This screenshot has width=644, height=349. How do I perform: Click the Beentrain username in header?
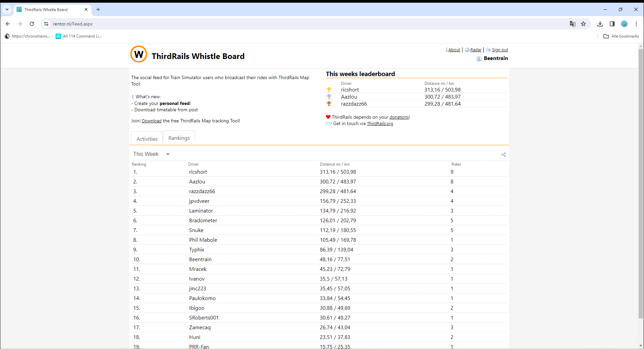(496, 58)
